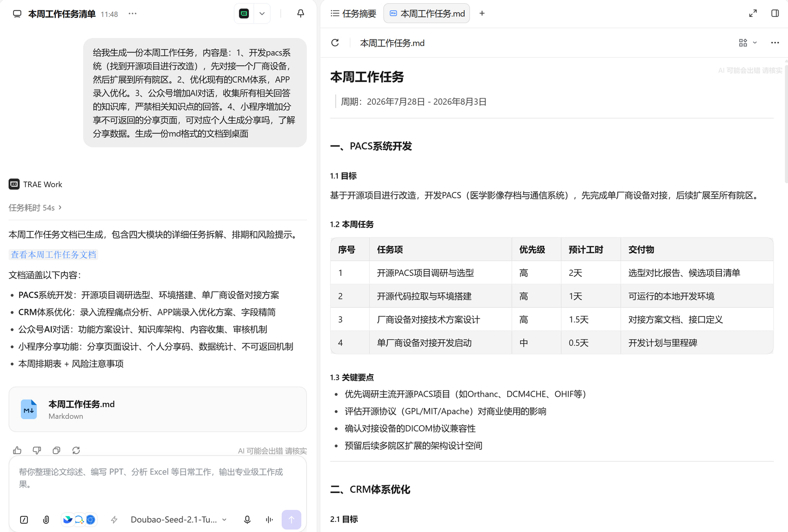This screenshot has height=532, width=788.
Task: Open the view mode grid dropdown
Action: (x=748, y=43)
